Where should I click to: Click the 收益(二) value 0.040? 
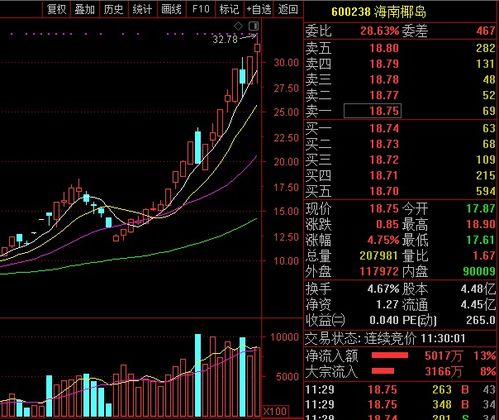(384, 320)
